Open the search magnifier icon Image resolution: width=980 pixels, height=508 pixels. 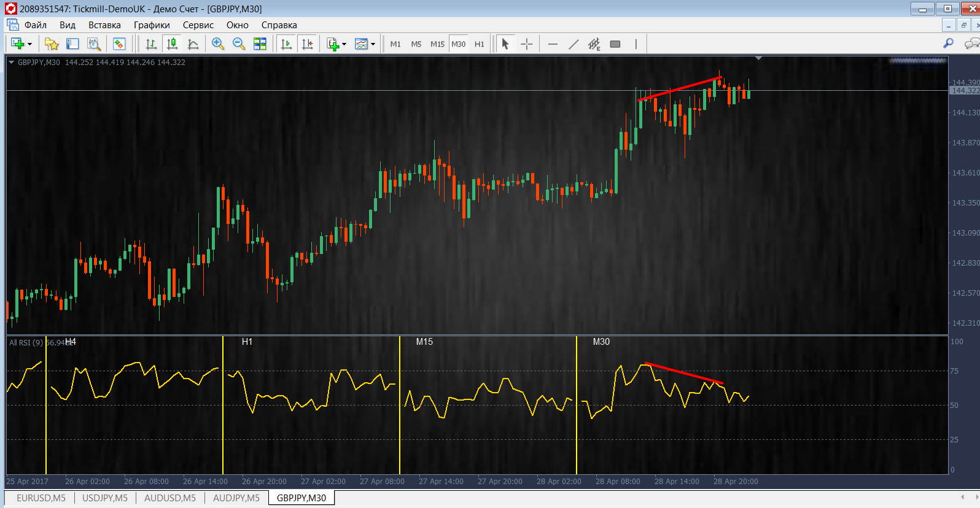tap(949, 44)
